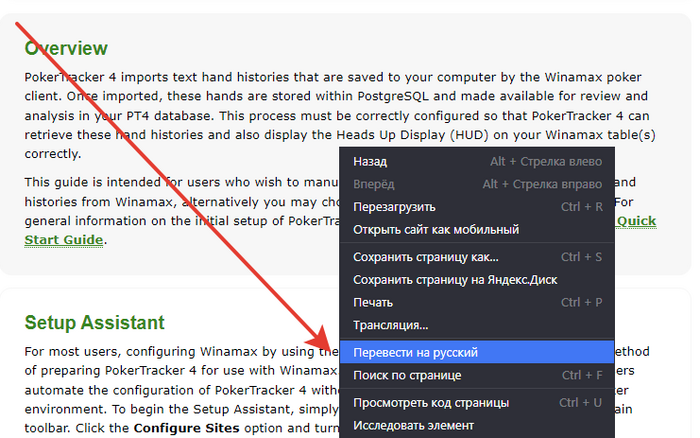The image size is (700, 438).
Task: Click the bold 'Configure Sites' text
Action: coord(187,428)
